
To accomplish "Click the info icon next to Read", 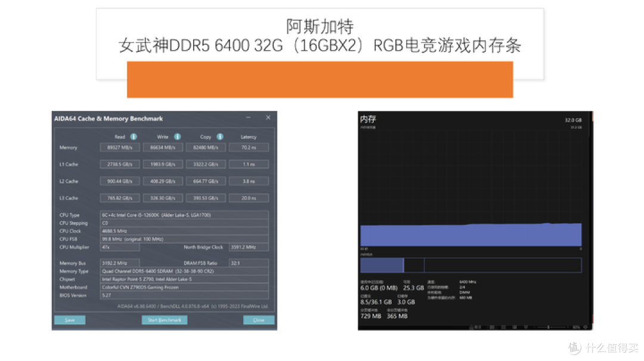I will click(134, 137).
